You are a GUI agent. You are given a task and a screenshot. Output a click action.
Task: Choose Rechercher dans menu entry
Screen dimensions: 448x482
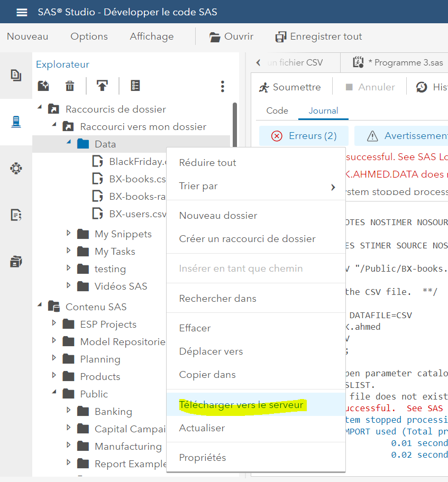tap(256, 299)
